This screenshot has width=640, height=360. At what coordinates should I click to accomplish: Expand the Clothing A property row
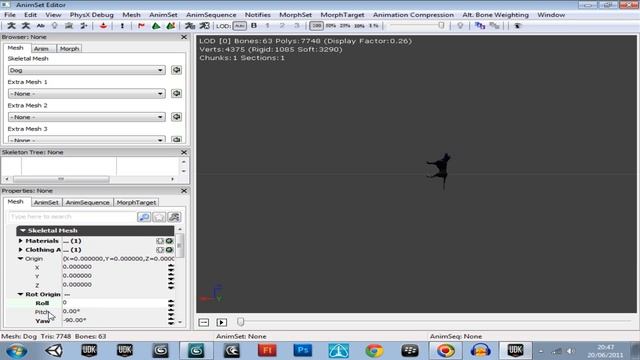pyautogui.click(x=20, y=250)
